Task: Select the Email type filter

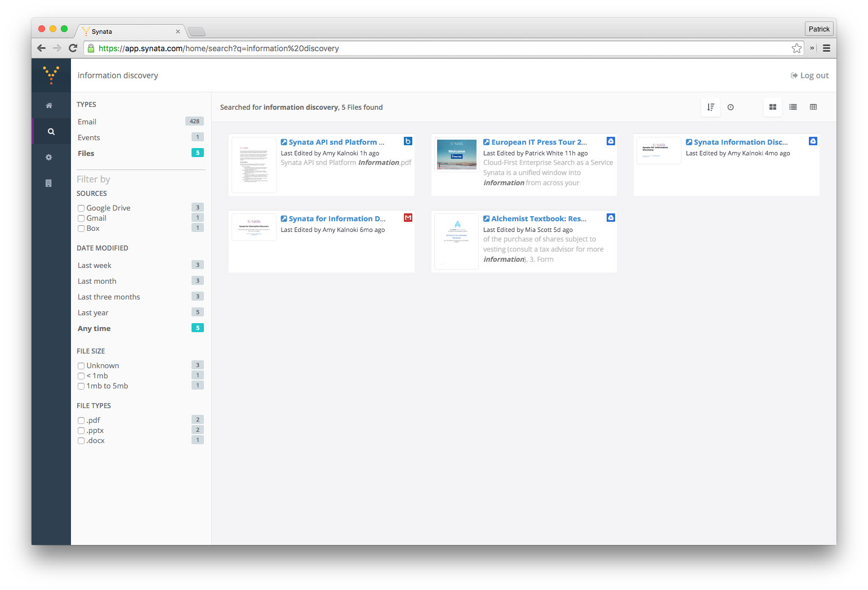Action: (87, 122)
